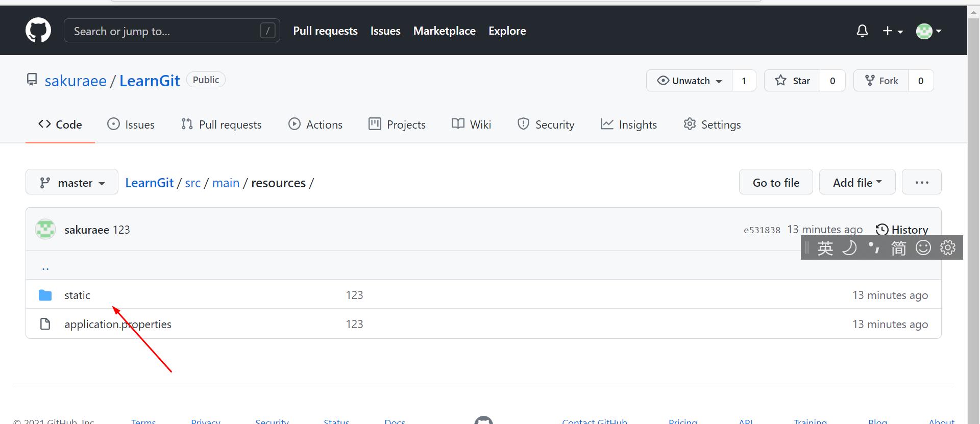The image size is (980, 424).
Task: Expand the master branch dropdown
Action: click(72, 183)
